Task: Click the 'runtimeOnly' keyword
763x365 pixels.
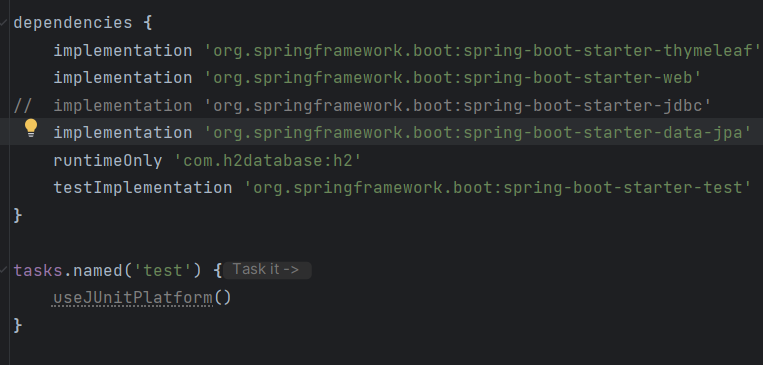Action: point(108,160)
